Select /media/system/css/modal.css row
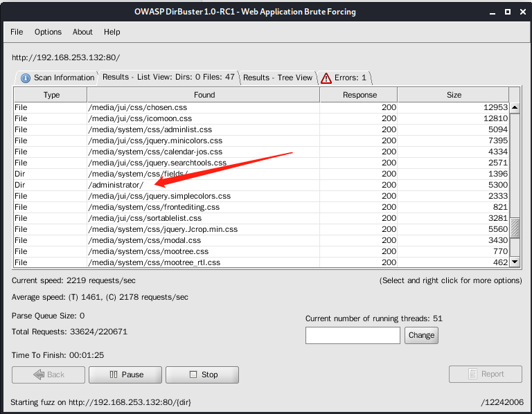The width and height of the screenshot is (532, 414). [261, 240]
